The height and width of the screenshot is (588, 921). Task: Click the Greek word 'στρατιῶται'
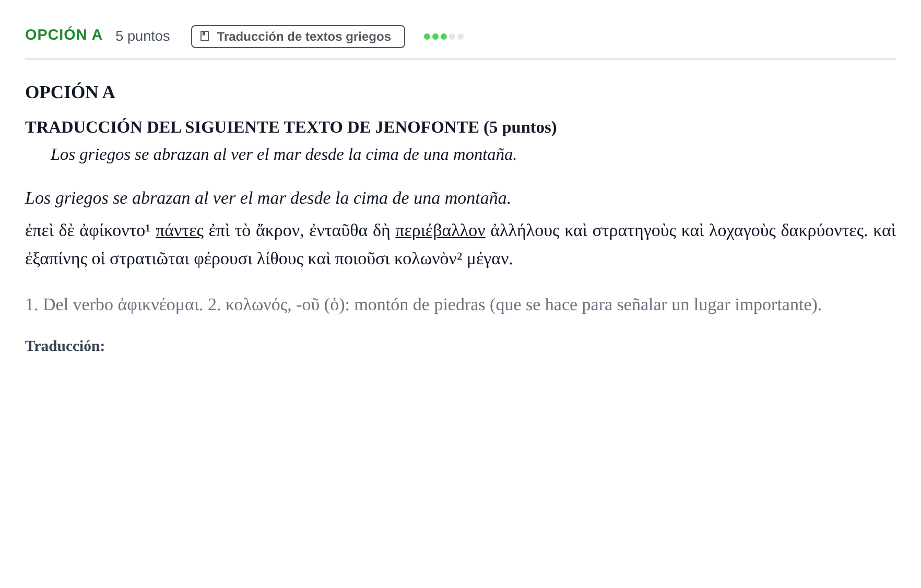pos(149,258)
